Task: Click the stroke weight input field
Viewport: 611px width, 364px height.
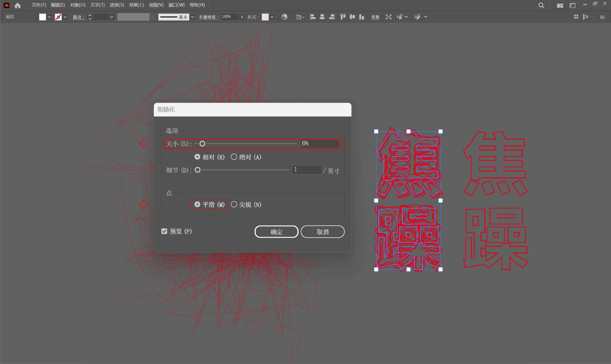Action: 101,17
